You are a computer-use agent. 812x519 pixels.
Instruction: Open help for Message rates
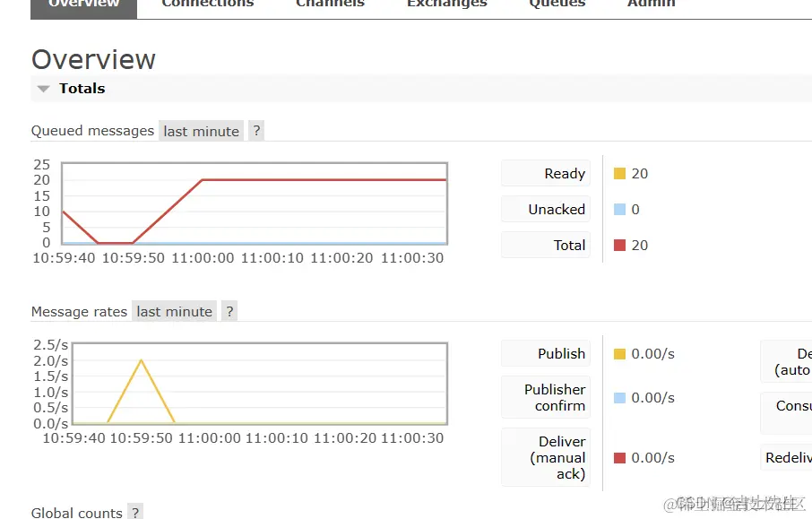pyautogui.click(x=229, y=311)
